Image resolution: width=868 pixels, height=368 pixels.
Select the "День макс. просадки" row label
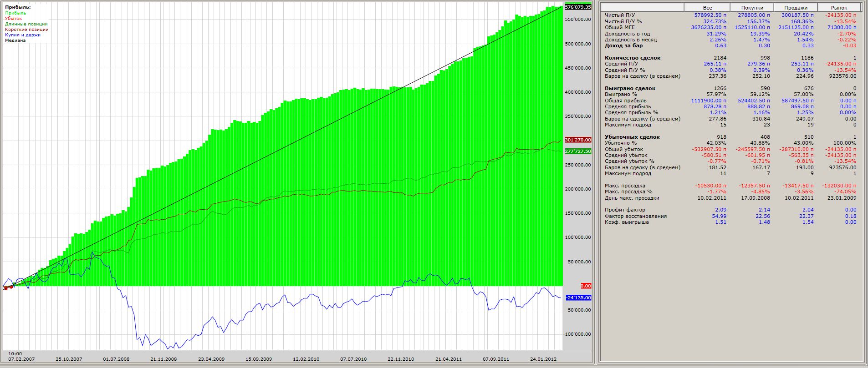[x=632, y=198]
